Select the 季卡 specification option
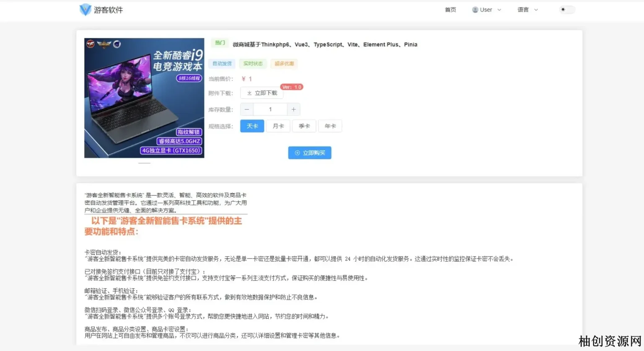This screenshot has height=351, width=644. 304,126
